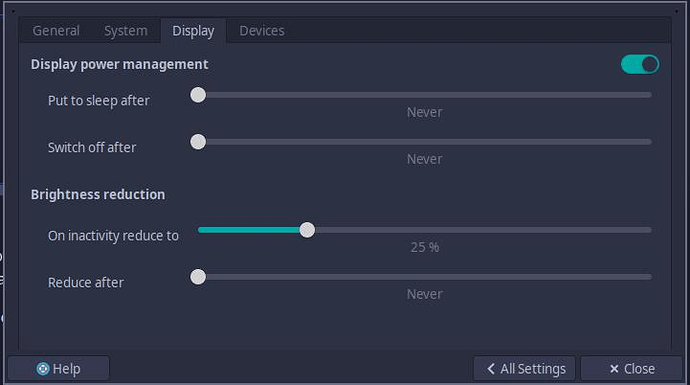This screenshot has width=690, height=385.
Task: Click the middle of Switch off after track
Action: coord(425,142)
